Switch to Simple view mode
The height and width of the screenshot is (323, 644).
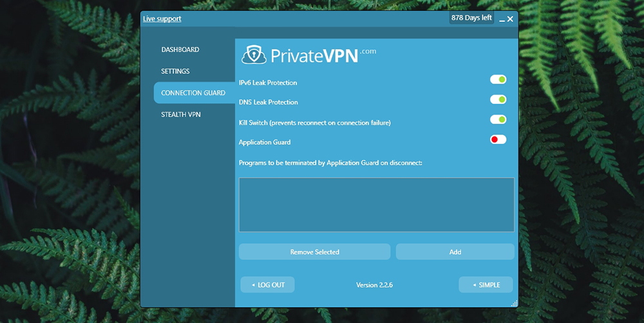486,284
